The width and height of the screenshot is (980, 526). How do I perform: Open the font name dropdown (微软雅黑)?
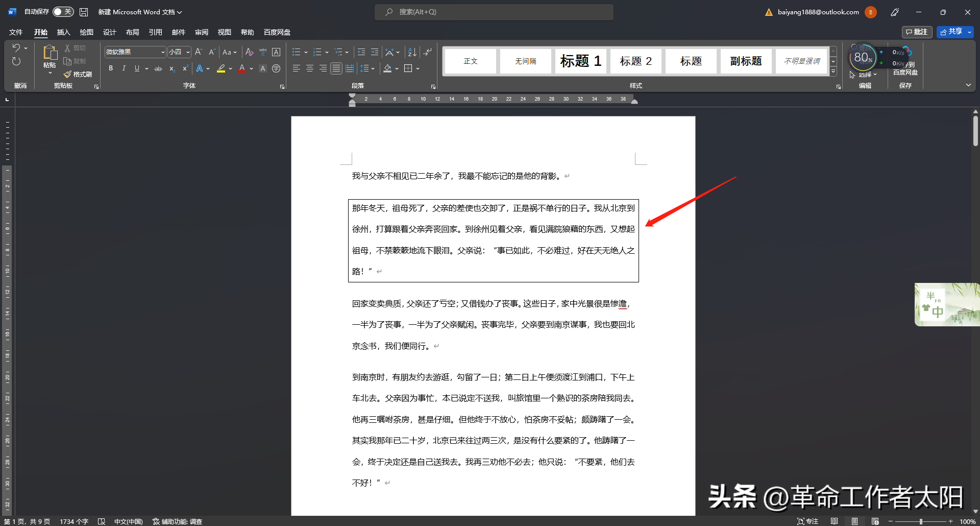point(163,52)
